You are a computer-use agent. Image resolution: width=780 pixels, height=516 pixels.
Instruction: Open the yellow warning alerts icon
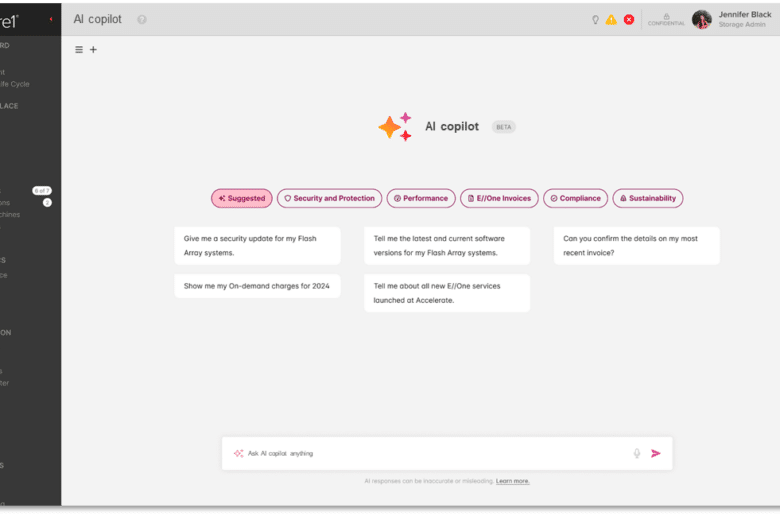coord(611,19)
